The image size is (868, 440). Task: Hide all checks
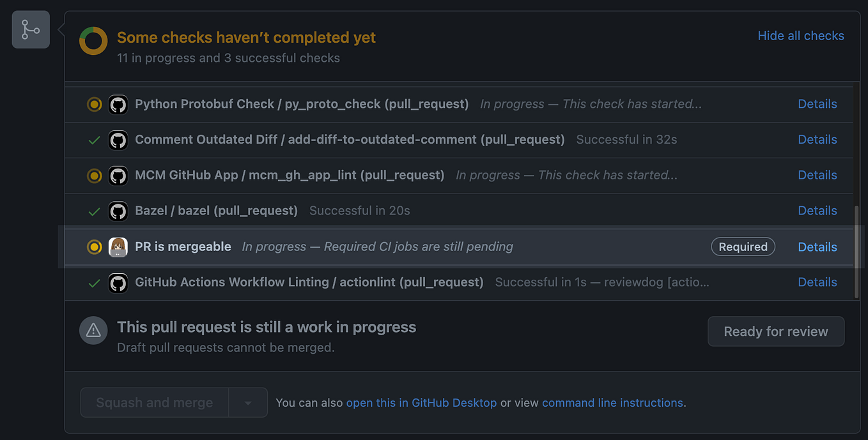click(x=801, y=36)
